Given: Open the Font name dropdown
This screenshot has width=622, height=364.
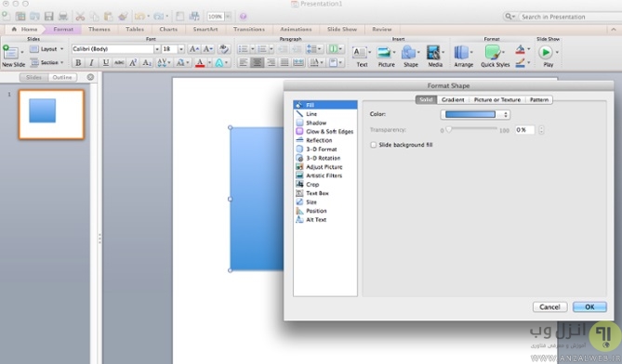Looking at the screenshot, I should tap(157, 49).
